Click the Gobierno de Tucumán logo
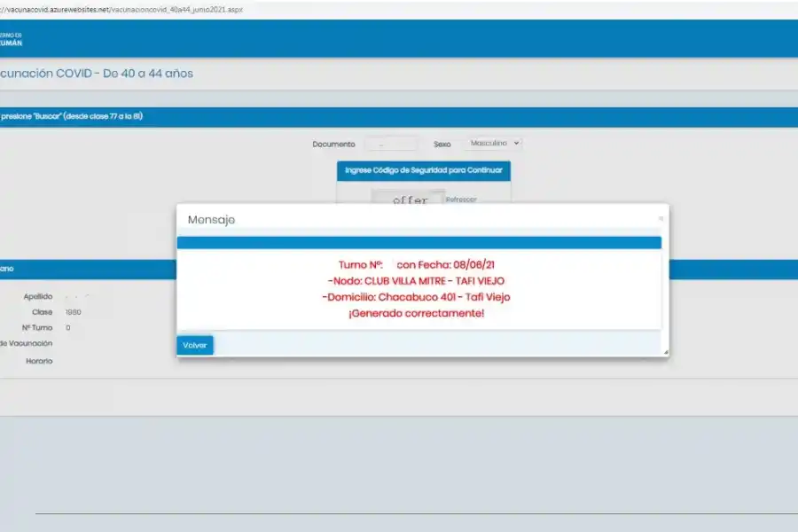 pos(11,39)
